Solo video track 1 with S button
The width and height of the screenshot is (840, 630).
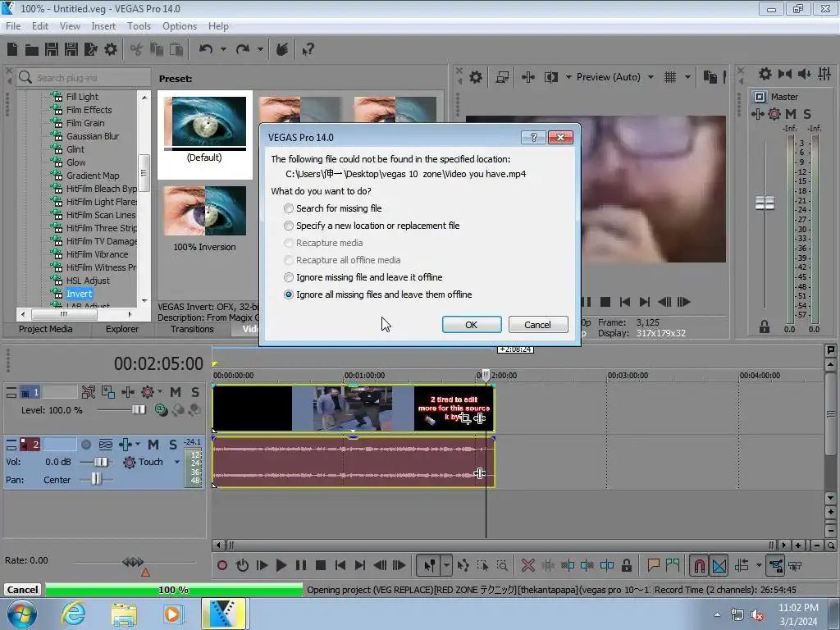[195, 392]
